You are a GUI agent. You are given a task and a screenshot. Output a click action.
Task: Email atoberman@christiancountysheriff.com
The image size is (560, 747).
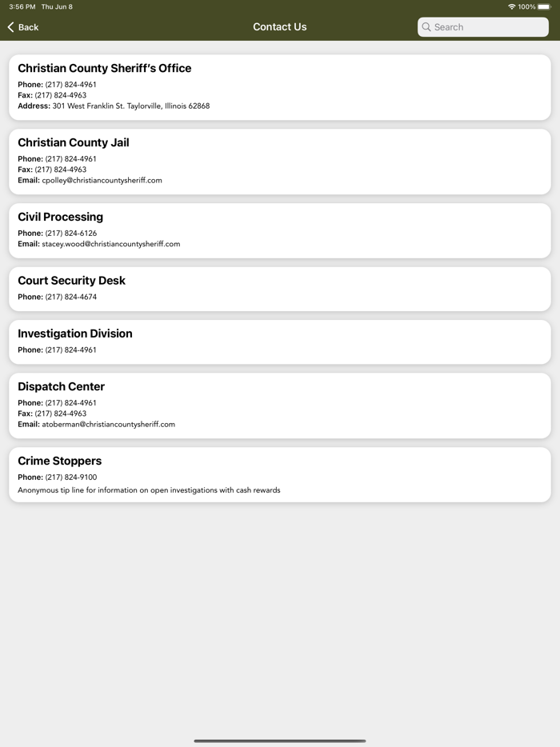[108, 424]
